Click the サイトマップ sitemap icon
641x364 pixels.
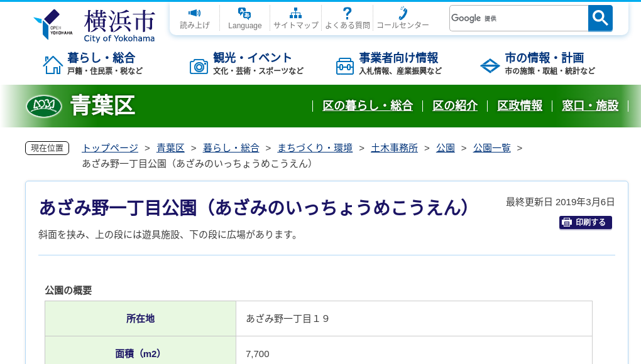tap(295, 12)
